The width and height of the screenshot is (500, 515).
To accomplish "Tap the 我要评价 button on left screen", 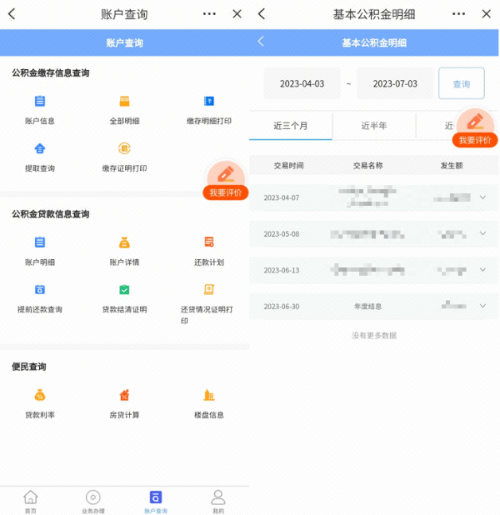I will tap(225, 181).
